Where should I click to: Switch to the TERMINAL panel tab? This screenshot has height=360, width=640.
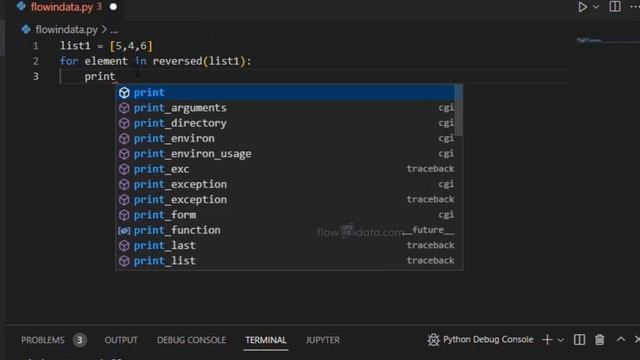coord(266,340)
